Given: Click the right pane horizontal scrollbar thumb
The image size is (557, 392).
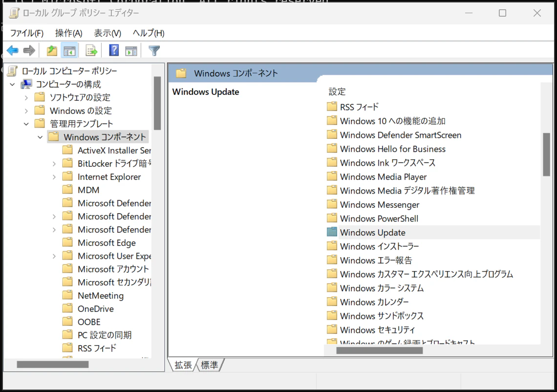Looking at the screenshot, I should [379, 350].
